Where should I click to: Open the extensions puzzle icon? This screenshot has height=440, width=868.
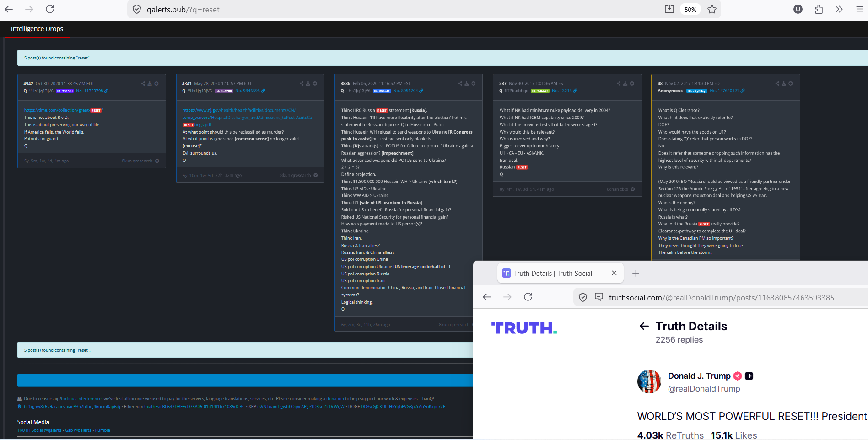point(819,9)
